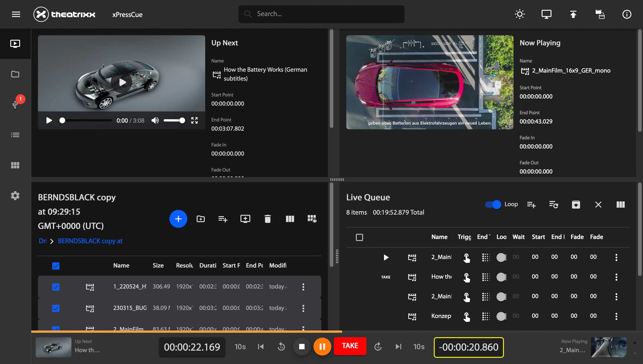643x364 pixels.
Task: Check the Live Queue select-all checkbox
Action: pos(359,237)
